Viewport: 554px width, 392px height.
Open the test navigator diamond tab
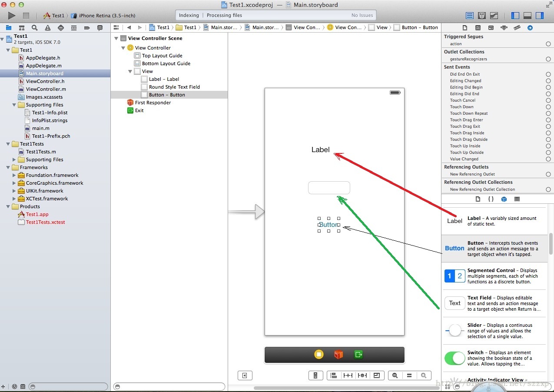[61, 28]
